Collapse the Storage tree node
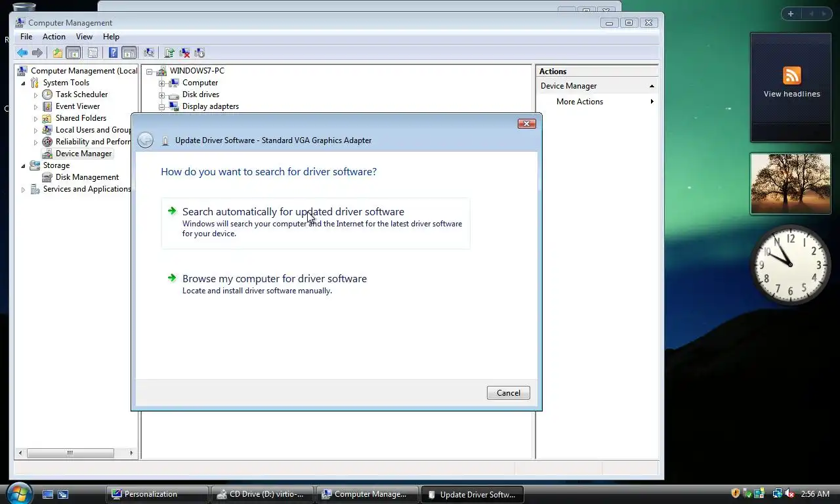Screen dimensions: 840x504 [24, 166]
